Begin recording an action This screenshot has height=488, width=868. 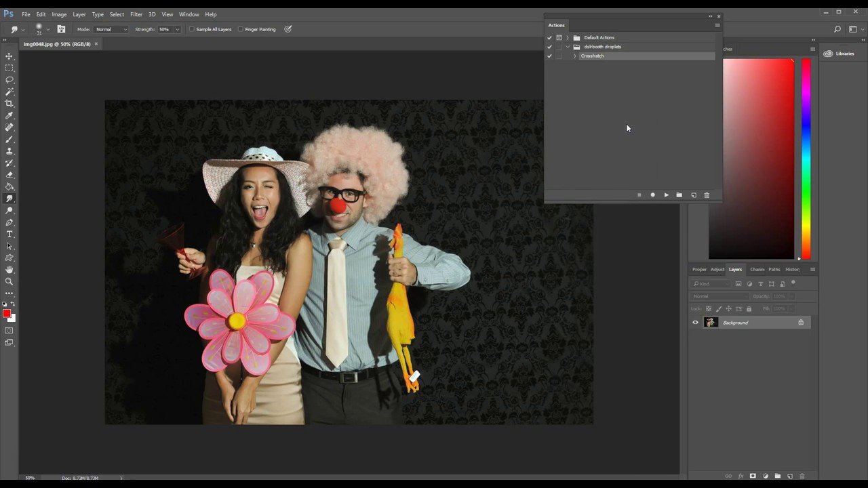point(652,195)
